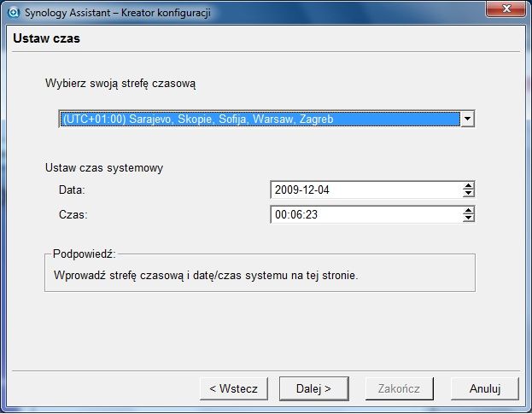This screenshot has height=414, width=532.
Task: Open the time zone dropdown arrow
Action: [x=467, y=119]
